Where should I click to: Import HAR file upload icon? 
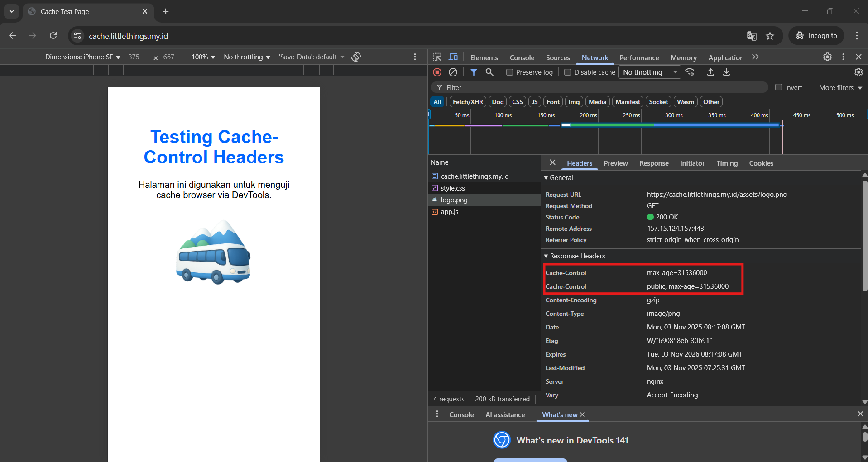coord(710,72)
